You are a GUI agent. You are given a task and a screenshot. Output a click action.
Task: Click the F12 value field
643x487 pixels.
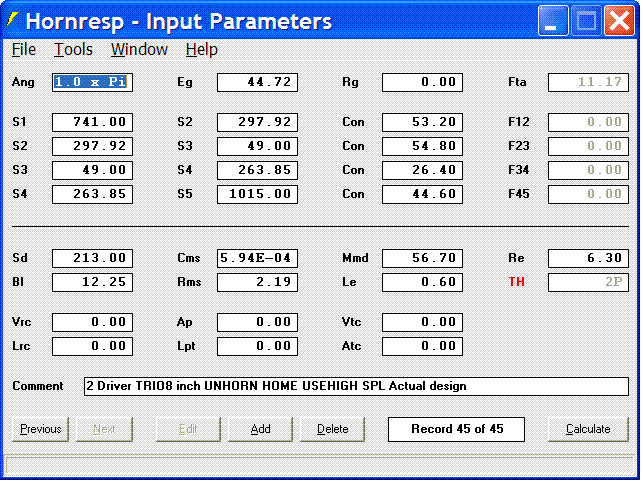tap(588, 122)
